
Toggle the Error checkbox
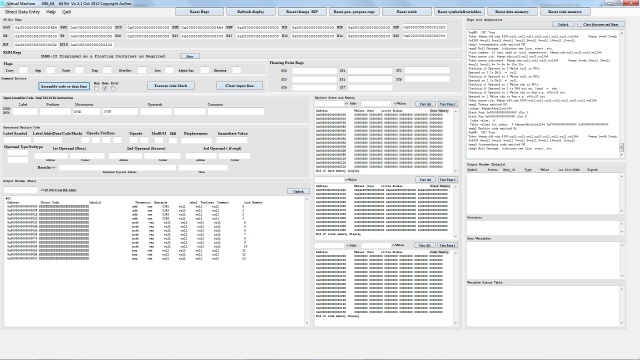coord(113,88)
